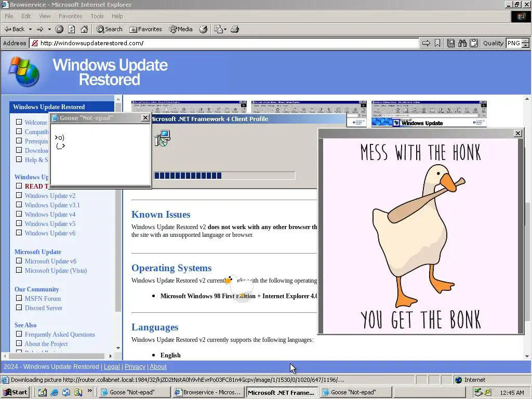Image resolution: width=532 pixels, height=399 pixels.
Task: Click the sidebar scroll down arrow
Action: click(x=118, y=348)
